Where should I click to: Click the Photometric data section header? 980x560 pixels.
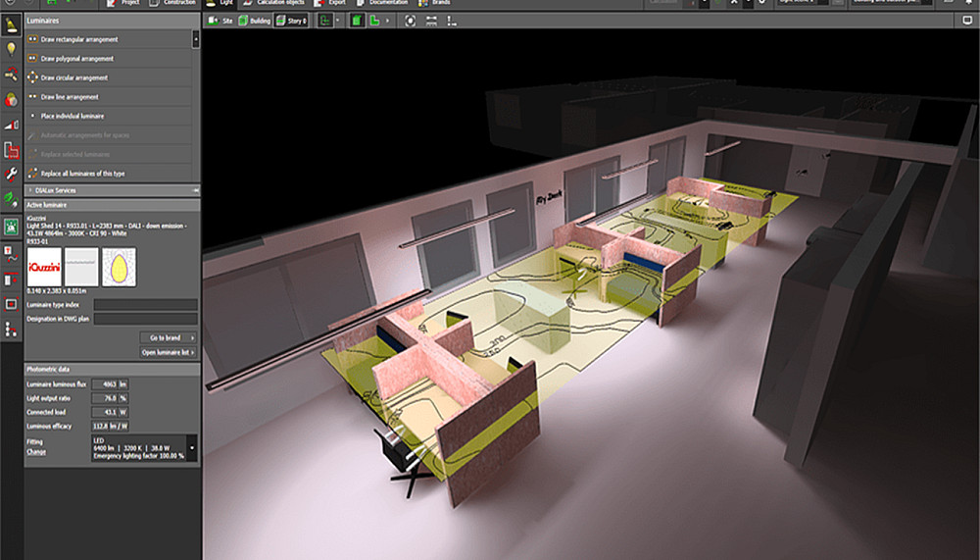click(x=112, y=369)
